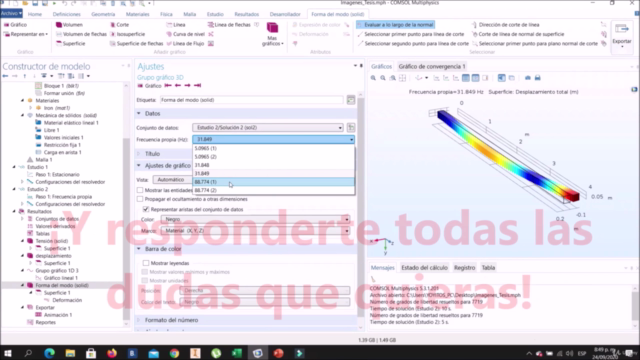
Task: Open the default view dropdown arrow in graphics toolbar
Action: click(427, 78)
